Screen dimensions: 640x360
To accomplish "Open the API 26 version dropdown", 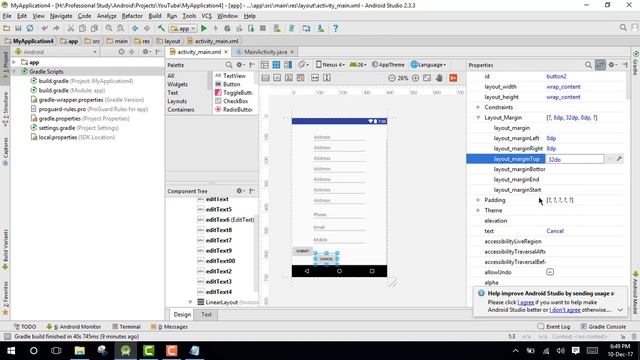I will click(x=358, y=64).
